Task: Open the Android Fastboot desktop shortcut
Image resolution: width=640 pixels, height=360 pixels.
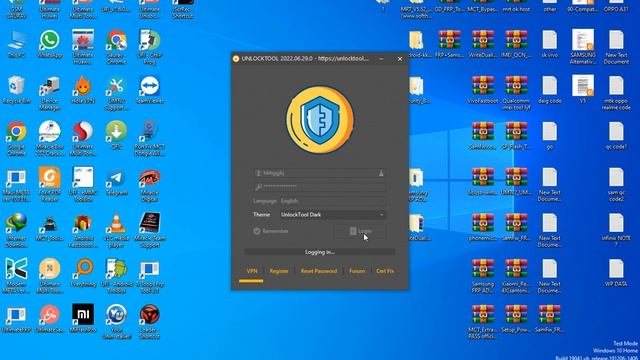Action: [x=83, y=230]
